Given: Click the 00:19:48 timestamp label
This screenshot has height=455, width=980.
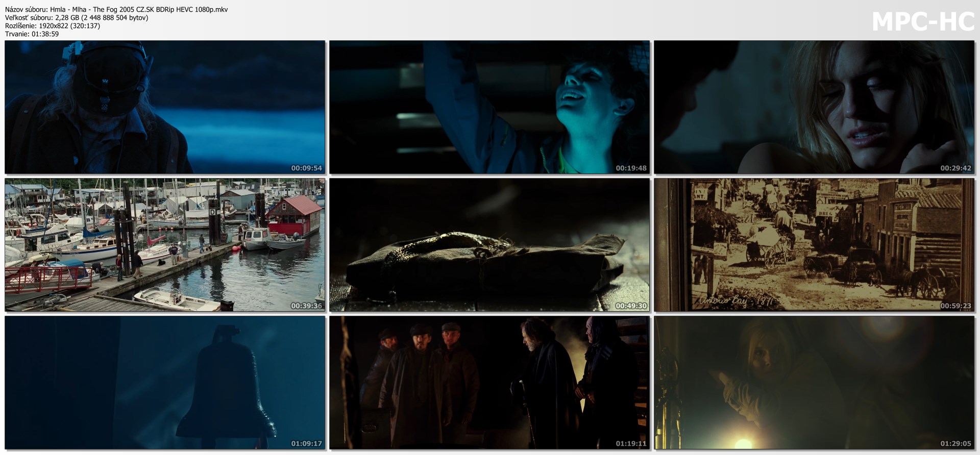Looking at the screenshot, I should pyautogui.click(x=631, y=168).
